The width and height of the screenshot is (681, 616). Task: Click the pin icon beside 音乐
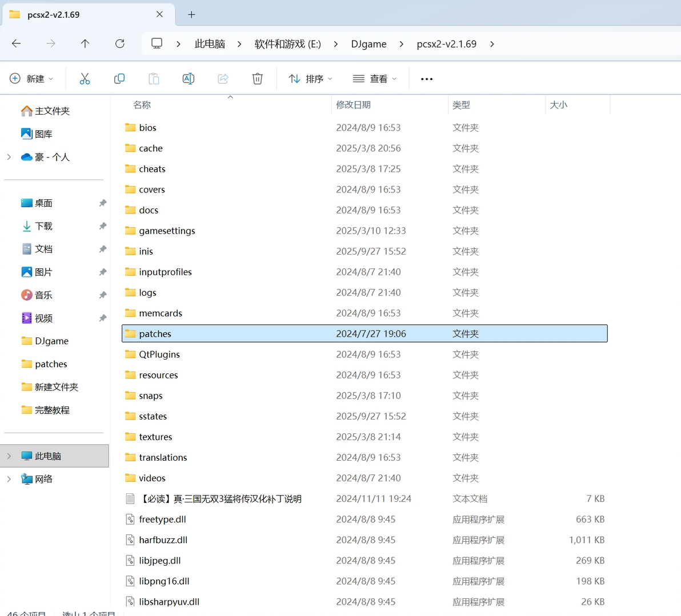(102, 295)
